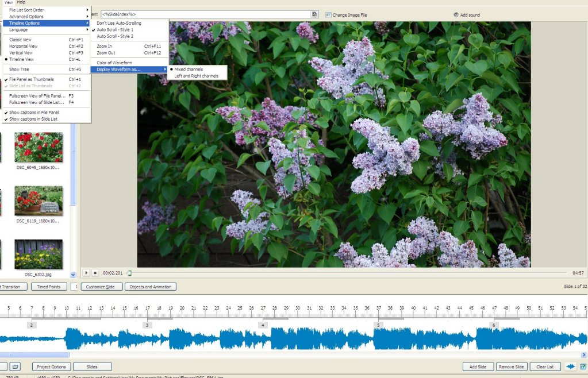Open the Help menu

point(21,2)
